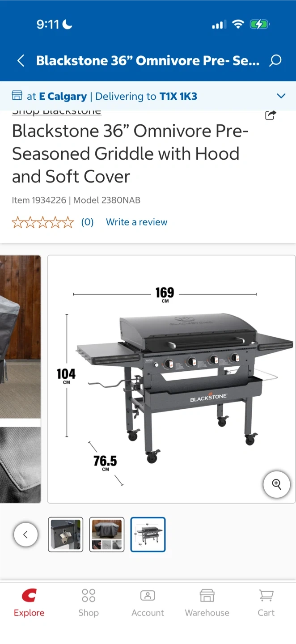Open the Account tab

(x=148, y=603)
